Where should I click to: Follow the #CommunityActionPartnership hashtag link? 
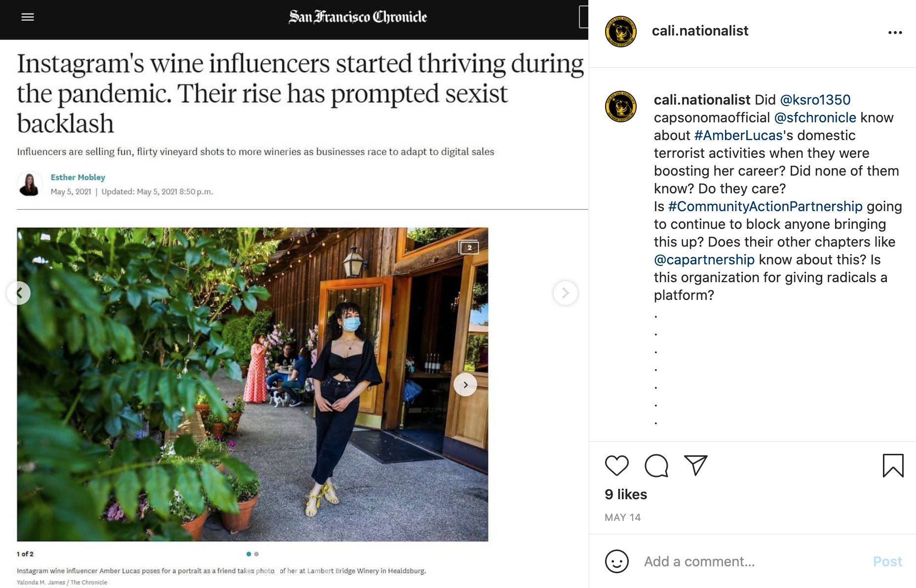point(765,207)
